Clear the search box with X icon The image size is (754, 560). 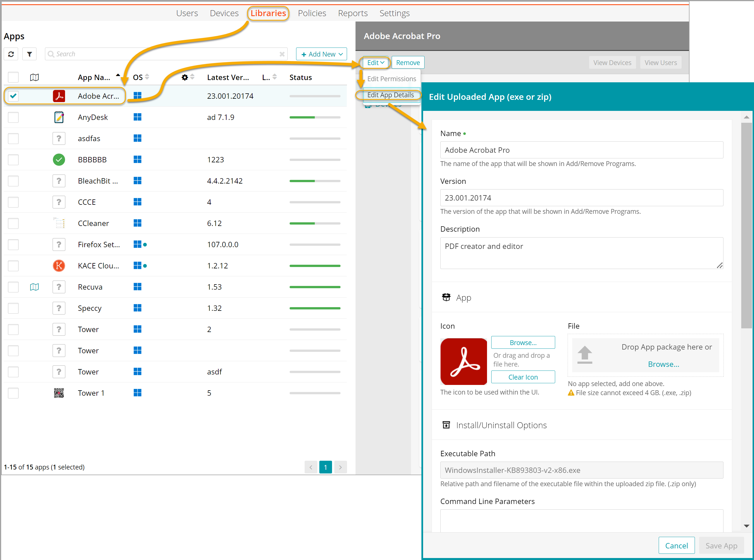pos(282,54)
